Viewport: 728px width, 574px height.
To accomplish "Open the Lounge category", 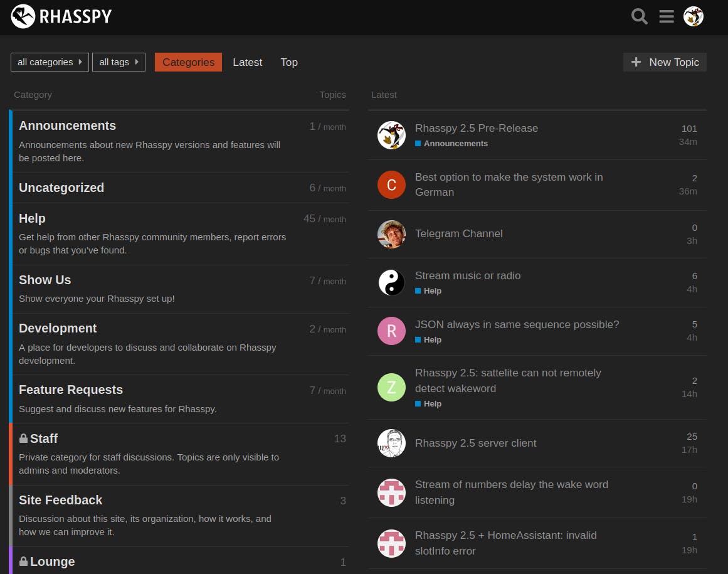I will (x=53, y=561).
